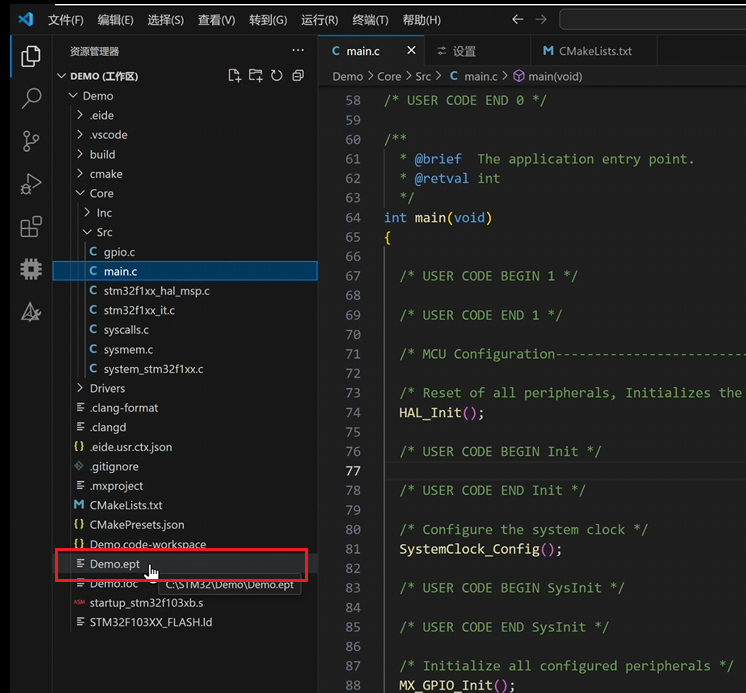
Task: Click the New Folder icon in explorer
Action: (255, 76)
